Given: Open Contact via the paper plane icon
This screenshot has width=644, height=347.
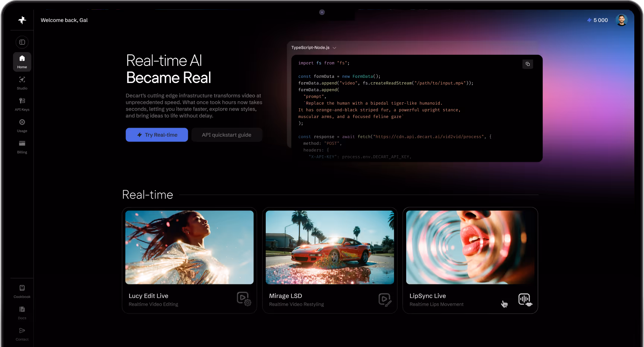Looking at the screenshot, I should click(x=22, y=333).
